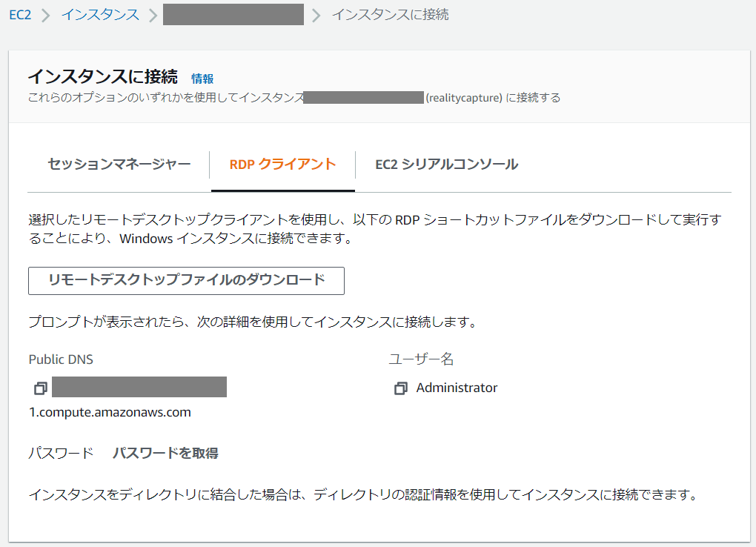This screenshot has height=547, width=756.
Task: Switch to セッションマネージャー tab
Action: pyautogui.click(x=119, y=165)
